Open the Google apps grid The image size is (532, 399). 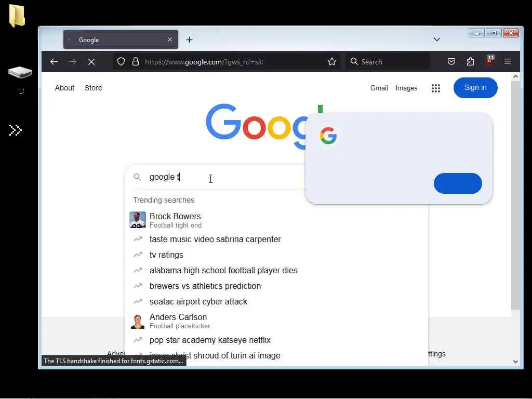pyautogui.click(x=436, y=88)
